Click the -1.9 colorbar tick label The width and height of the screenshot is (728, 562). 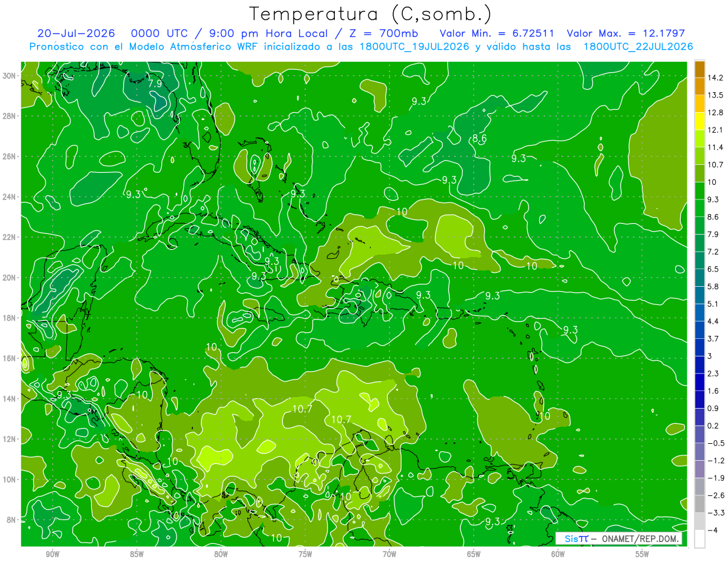click(716, 478)
